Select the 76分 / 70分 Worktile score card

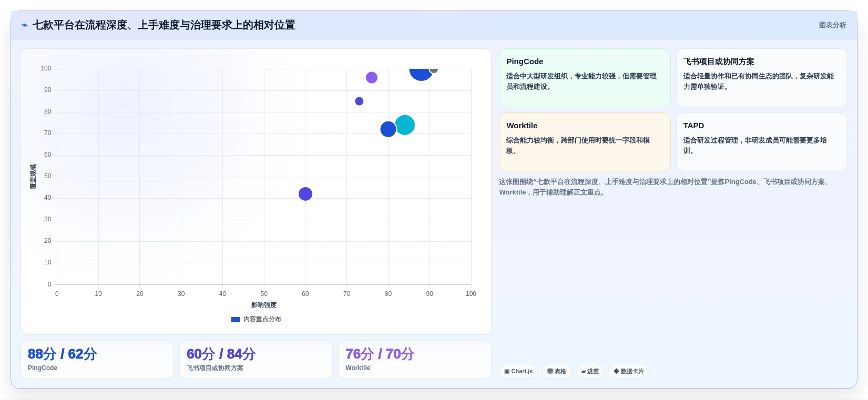point(415,360)
